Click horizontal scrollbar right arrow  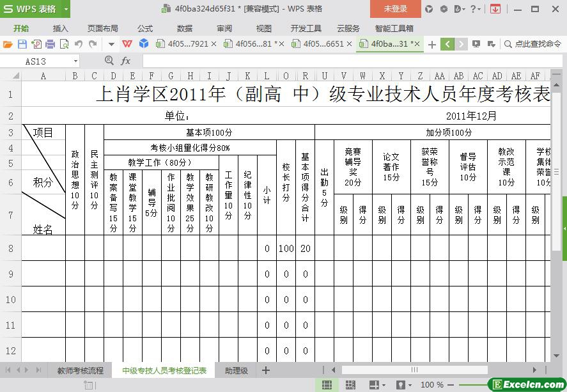(x=534, y=370)
